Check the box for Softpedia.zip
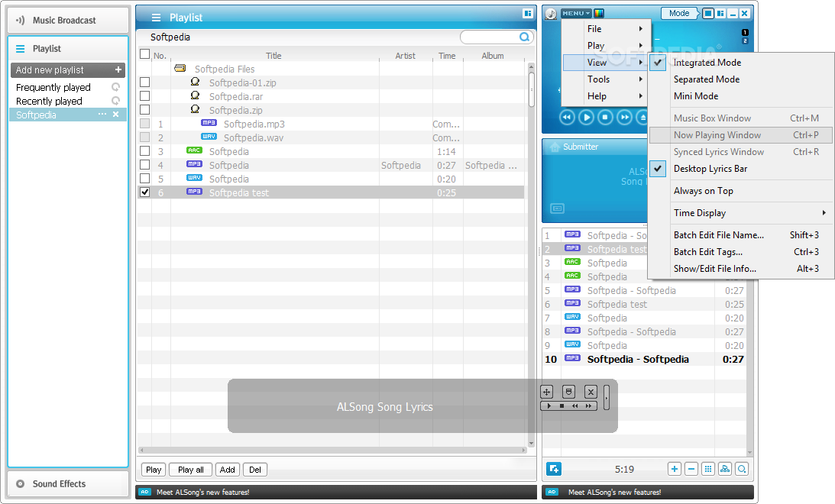Viewport: 835px width, 504px height. (x=145, y=110)
